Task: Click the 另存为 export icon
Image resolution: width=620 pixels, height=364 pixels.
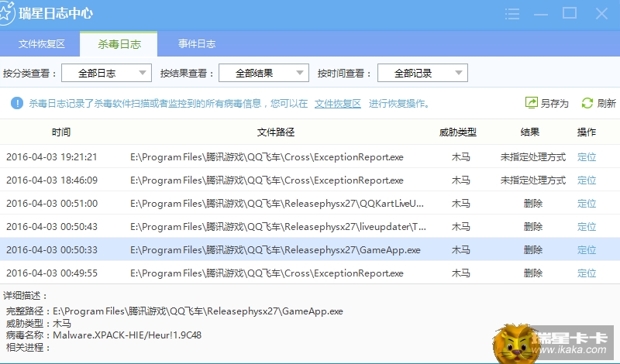Action: point(531,103)
